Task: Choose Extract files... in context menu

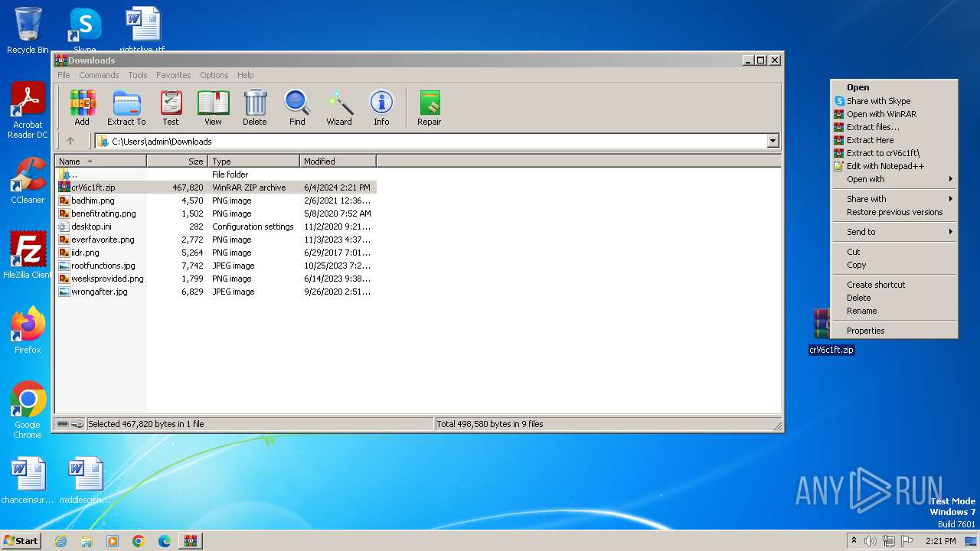Action: coord(894,127)
